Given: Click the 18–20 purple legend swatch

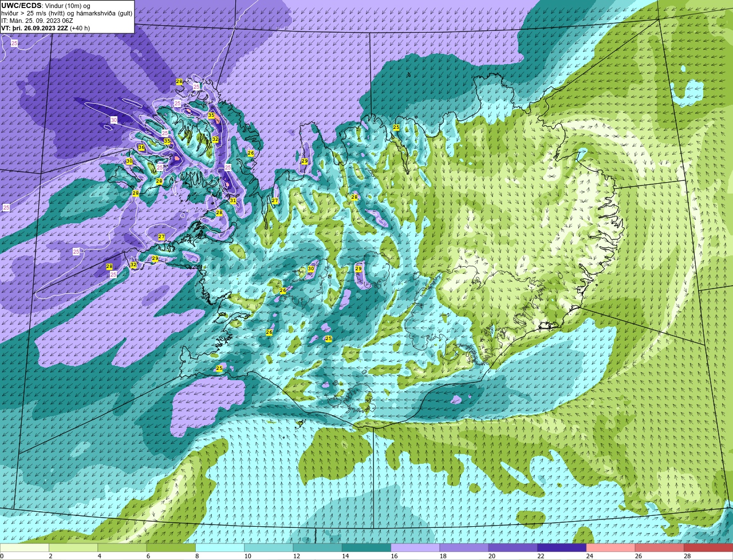Looking at the screenshot, I should tap(464, 547).
